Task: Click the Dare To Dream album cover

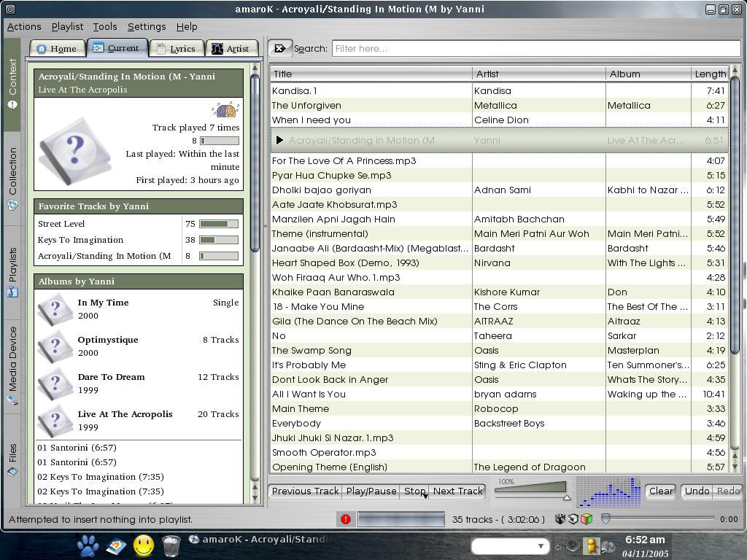Action: (x=55, y=384)
